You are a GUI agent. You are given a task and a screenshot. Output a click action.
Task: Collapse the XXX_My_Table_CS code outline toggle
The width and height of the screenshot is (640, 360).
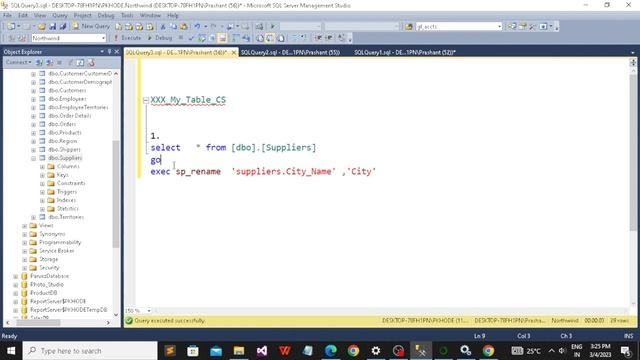tap(146, 100)
